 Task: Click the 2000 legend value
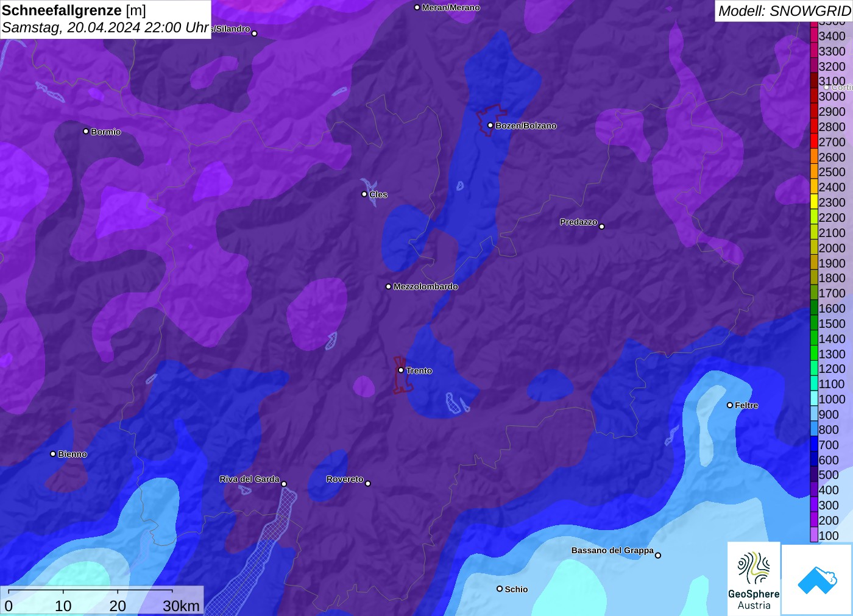[x=832, y=248]
